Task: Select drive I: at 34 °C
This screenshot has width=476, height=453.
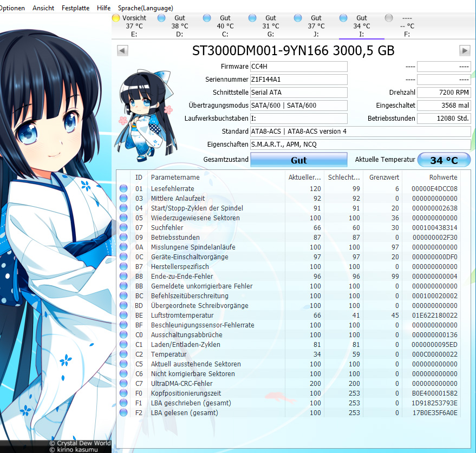Action: [362, 26]
